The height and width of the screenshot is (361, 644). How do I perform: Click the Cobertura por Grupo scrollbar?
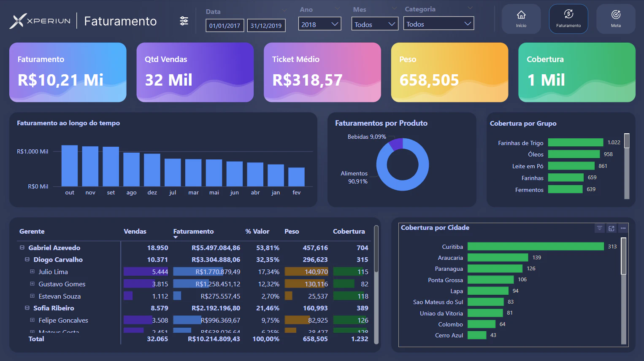(x=627, y=166)
